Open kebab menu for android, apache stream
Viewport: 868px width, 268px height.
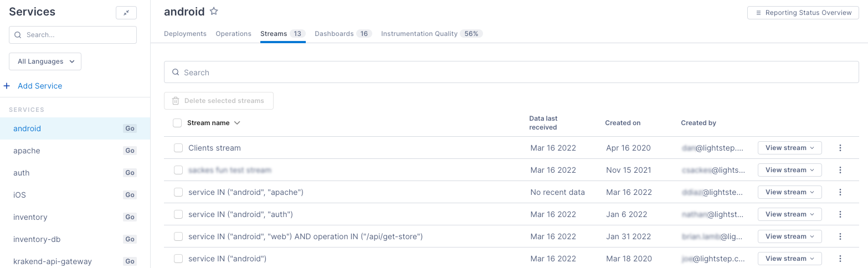coord(840,192)
